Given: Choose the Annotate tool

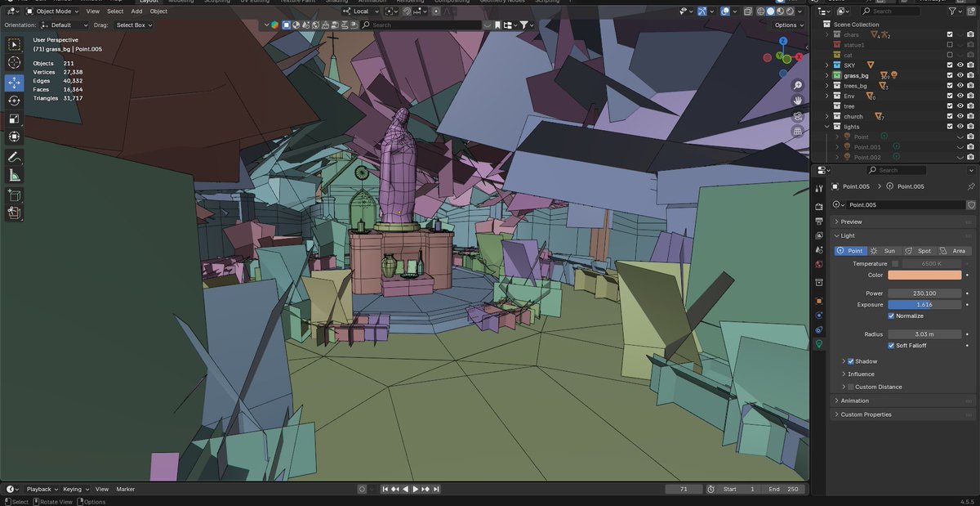Looking at the screenshot, I should (14, 157).
